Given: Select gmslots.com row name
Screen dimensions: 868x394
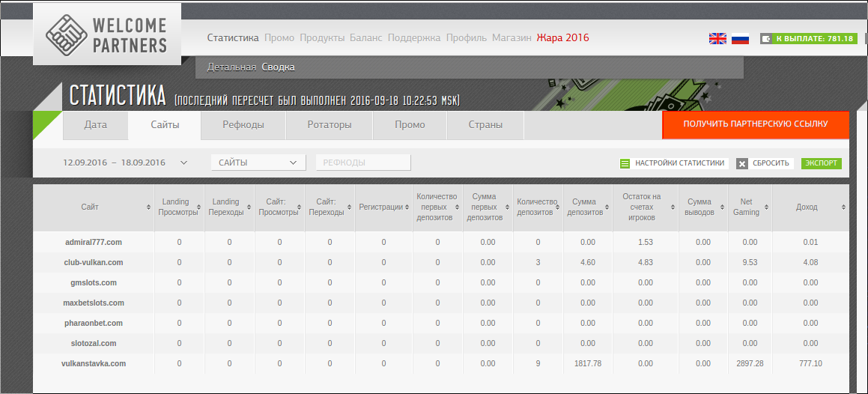Looking at the screenshot, I should (94, 283).
